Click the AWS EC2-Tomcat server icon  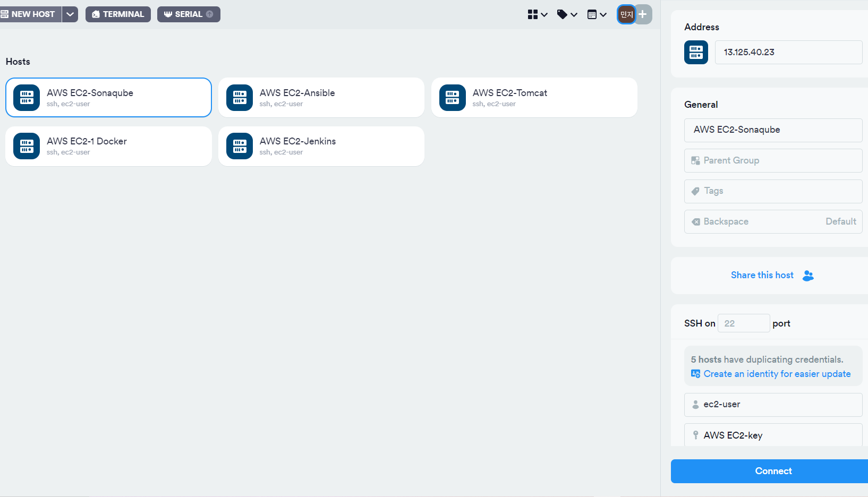[453, 98]
